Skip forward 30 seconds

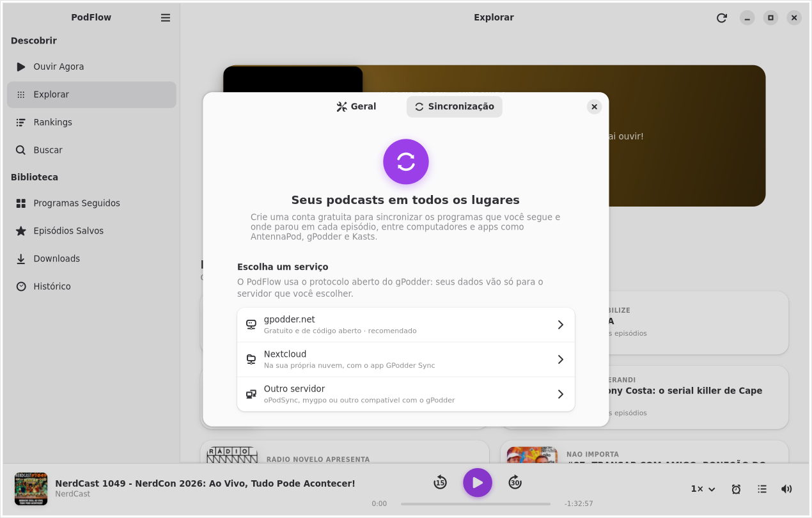(x=515, y=483)
